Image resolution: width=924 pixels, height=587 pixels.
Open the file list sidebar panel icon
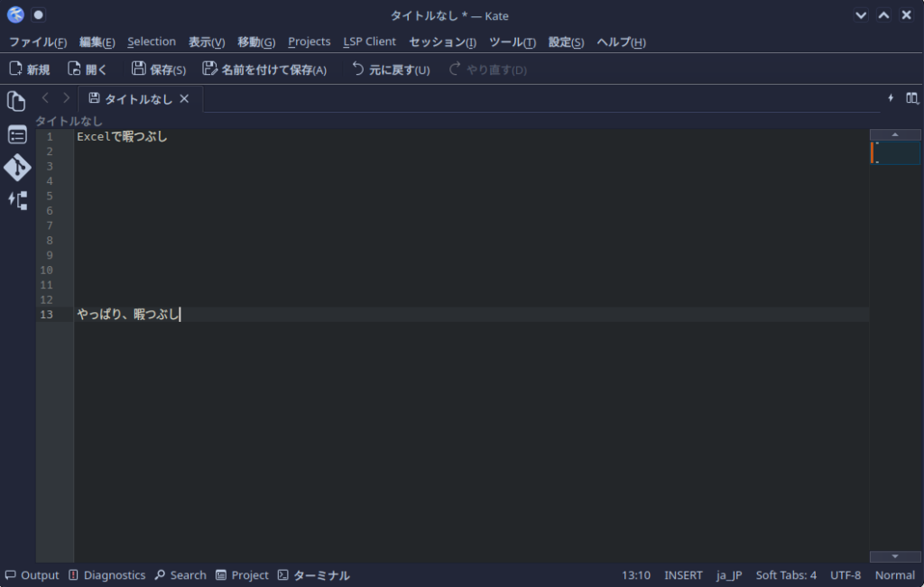(x=16, y=135)
